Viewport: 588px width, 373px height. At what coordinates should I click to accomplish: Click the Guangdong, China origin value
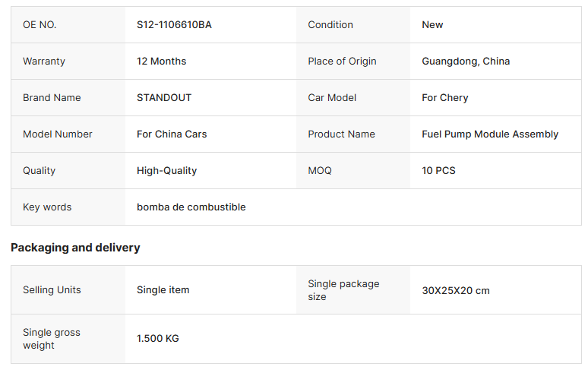tap(466, 61)
